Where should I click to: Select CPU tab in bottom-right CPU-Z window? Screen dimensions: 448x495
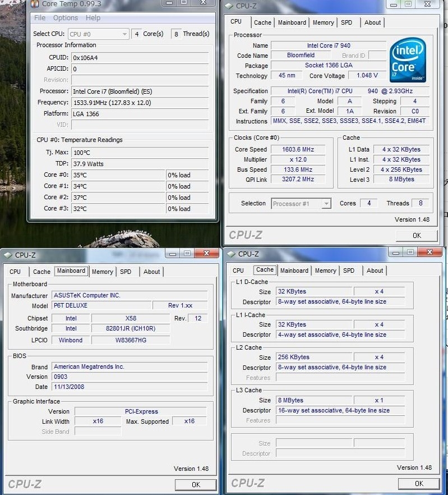238,271
